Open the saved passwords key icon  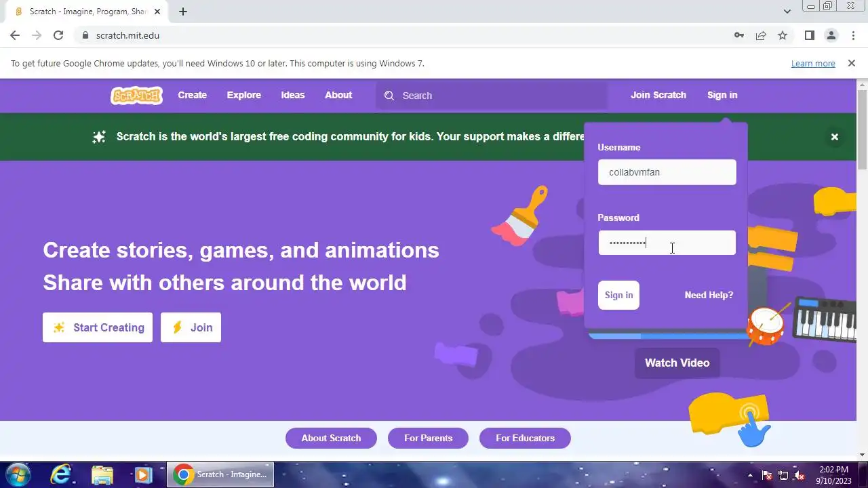[x=739, y=35]
